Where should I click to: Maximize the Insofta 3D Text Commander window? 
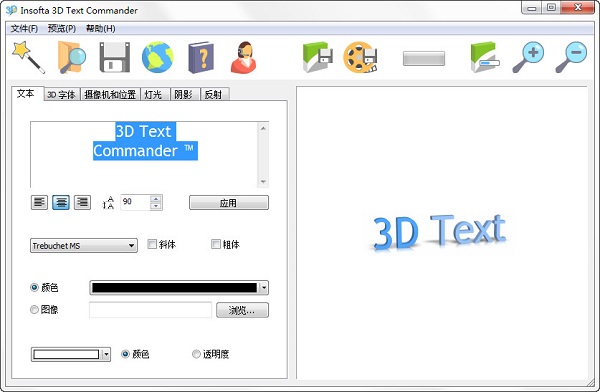[x=551, y=8]
